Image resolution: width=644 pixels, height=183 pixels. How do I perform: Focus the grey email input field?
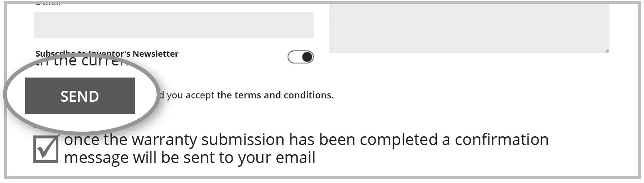click(173, 25)
